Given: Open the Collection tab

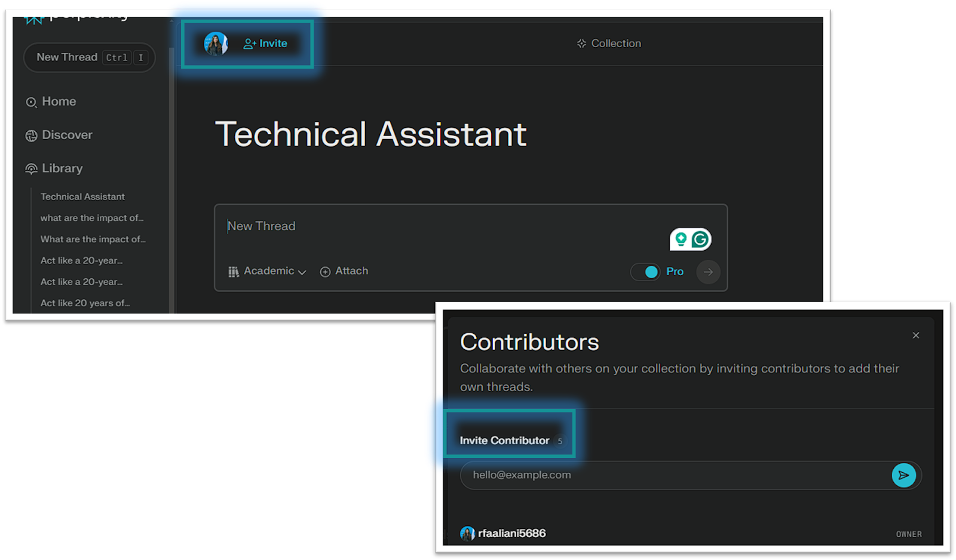Looking at the screenshot, I should [x=609, y=44].
